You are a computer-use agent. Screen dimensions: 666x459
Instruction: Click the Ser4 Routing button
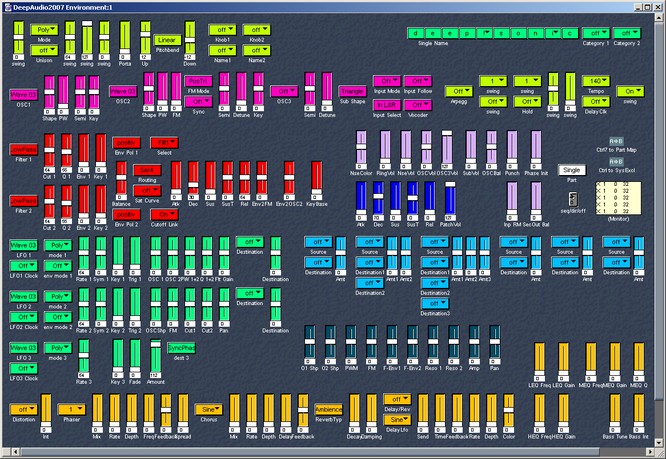147,170
